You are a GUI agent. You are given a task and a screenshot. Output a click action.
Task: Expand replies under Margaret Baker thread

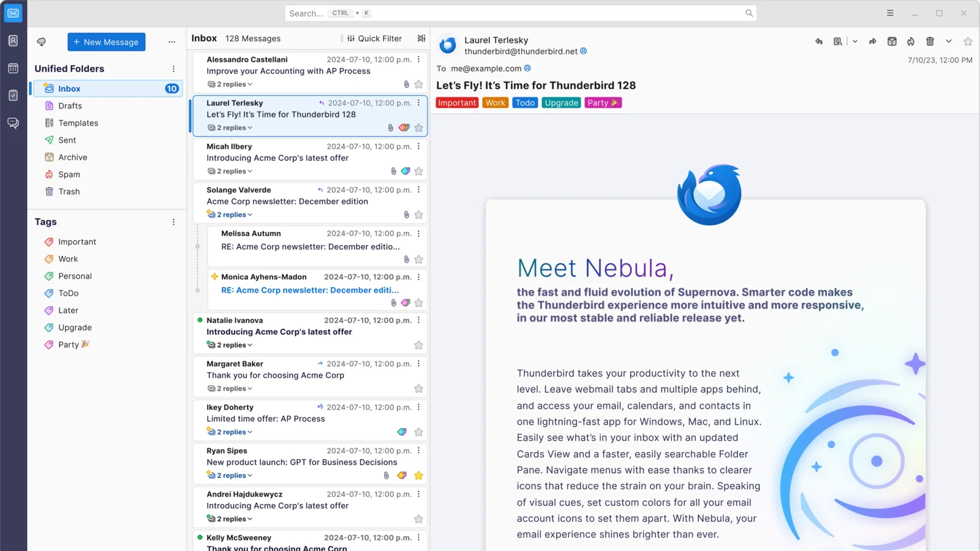point(230,389)
